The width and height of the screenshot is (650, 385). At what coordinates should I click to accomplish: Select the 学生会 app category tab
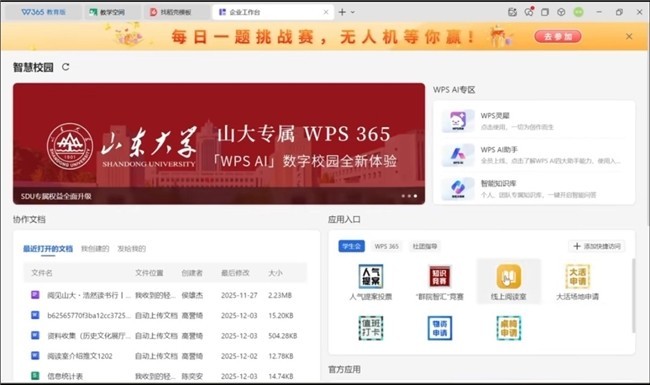point(352,246)
